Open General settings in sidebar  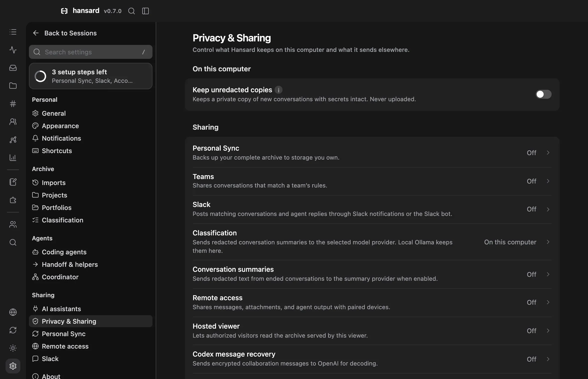coord(91,113)
